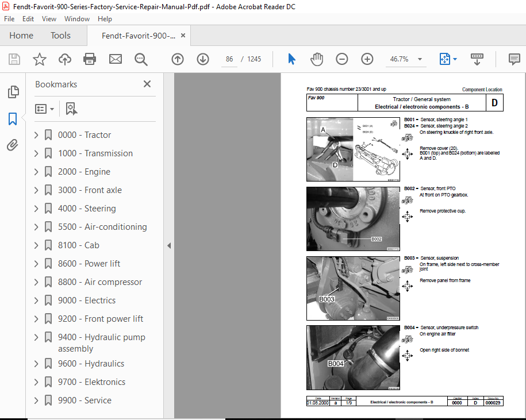Expand the 9900 - Service bookmark chevron
This screenshot has width=526, height=420.
click(x=36, y=400)
